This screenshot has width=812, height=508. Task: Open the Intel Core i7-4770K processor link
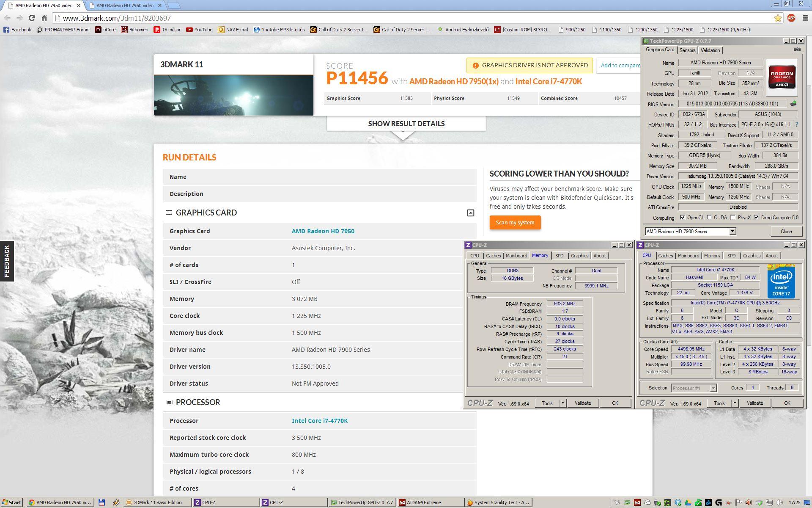coord(320,421)
